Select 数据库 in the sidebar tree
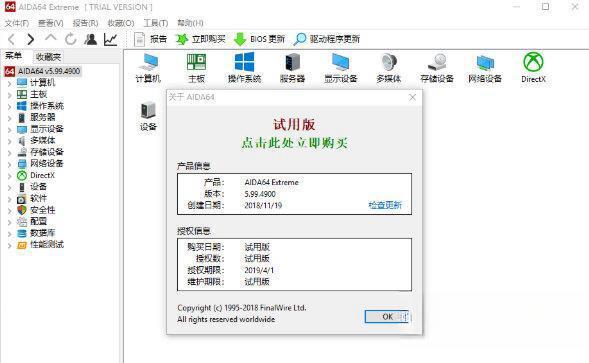This screenshot has width=589, height=363. [x=42, y=233]
